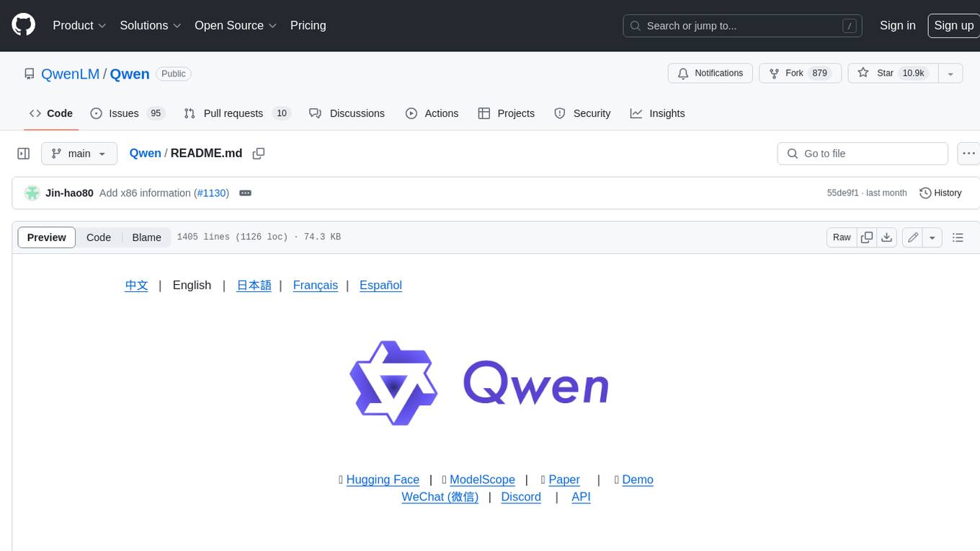Screen dimensions: 980x551
Task: Sign in to GitHub
Action: tap(898, 25)
